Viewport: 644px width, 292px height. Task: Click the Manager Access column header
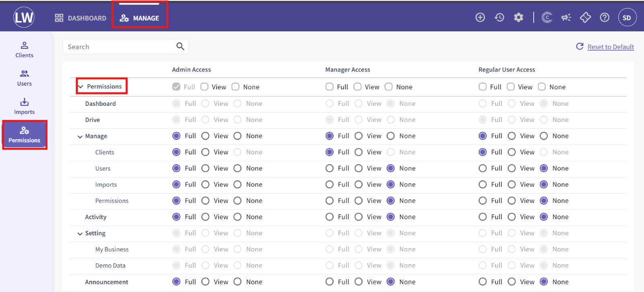(347, 70)
